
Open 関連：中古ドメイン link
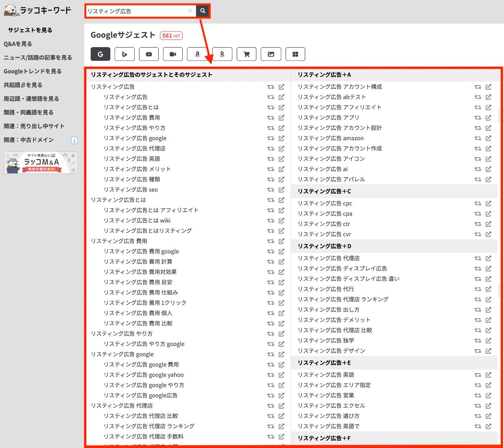pyautogui.click(x=28, y=140)
